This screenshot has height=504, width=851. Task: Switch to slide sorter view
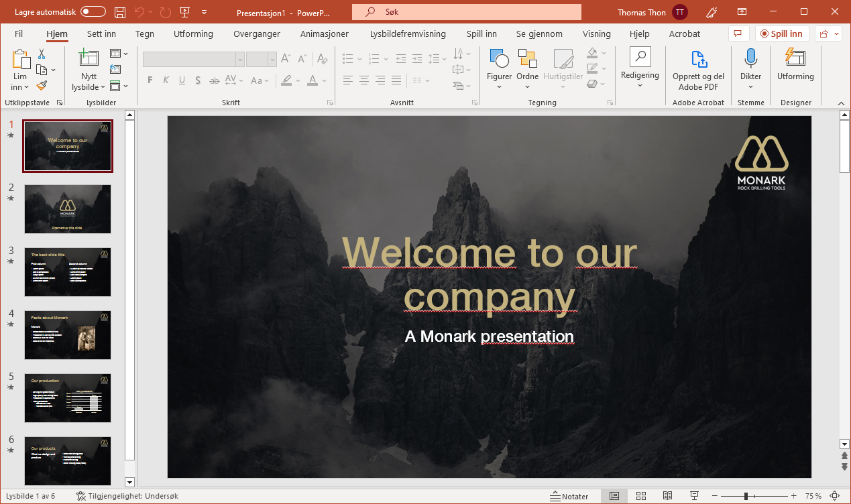[641, 496]
